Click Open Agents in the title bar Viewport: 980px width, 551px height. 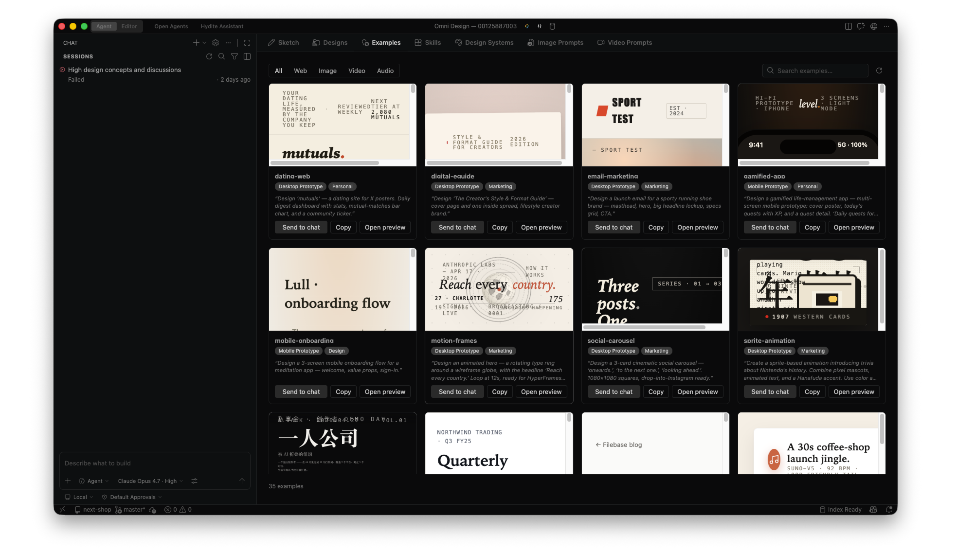pos(171,26)
